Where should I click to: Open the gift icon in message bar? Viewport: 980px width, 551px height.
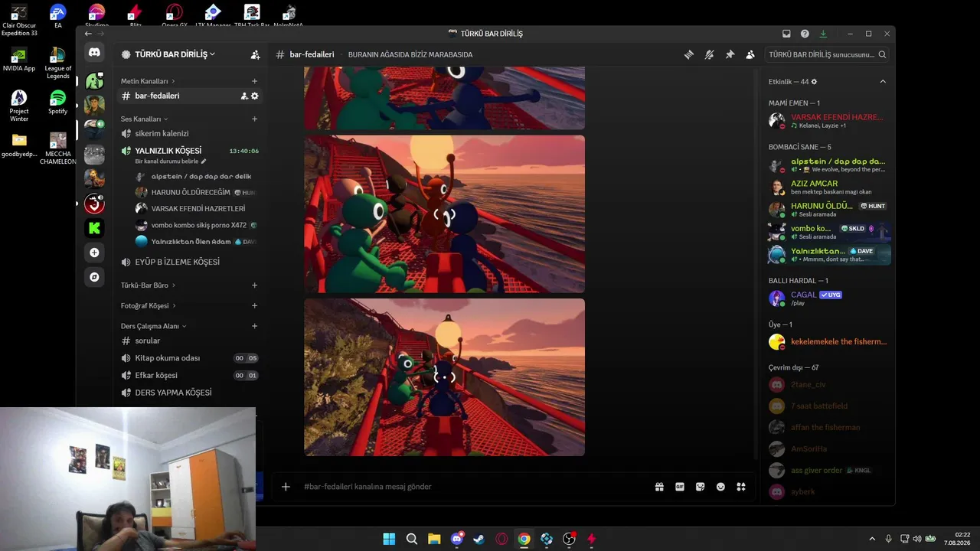pyautogui.click(x=659, y=487)
